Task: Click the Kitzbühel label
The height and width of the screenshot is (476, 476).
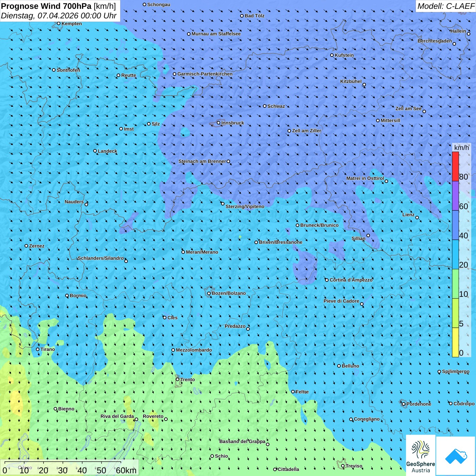Action: click(x=351, y=81)
